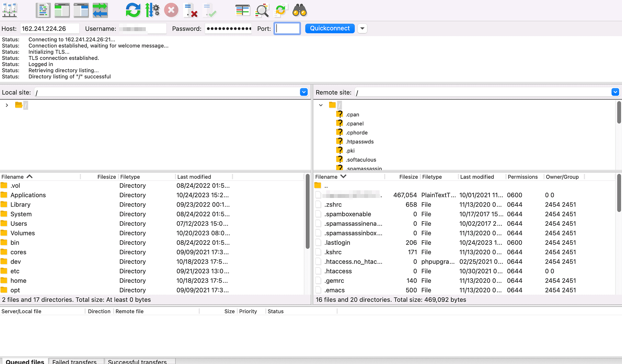
Task: Sort remote files by Permissions column
Action: (523, 177)
